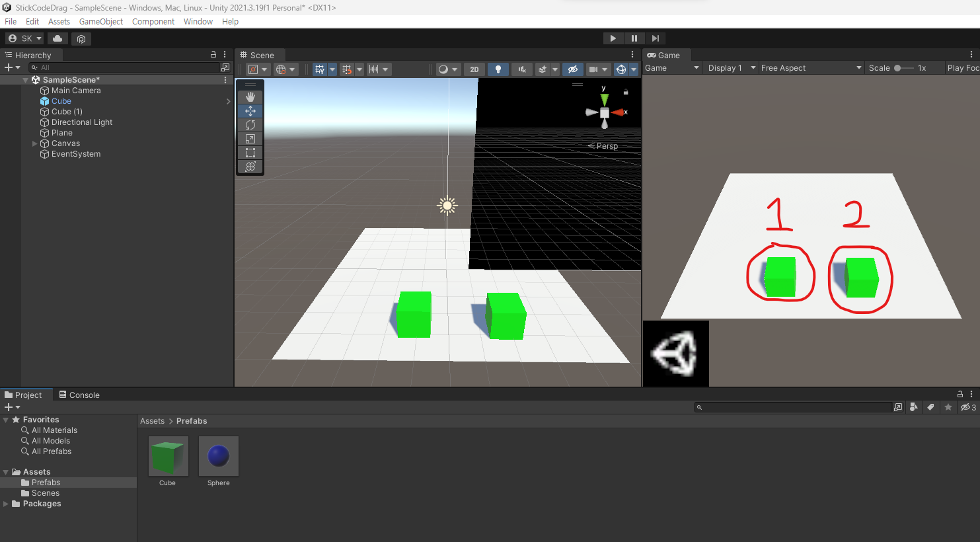The width and height of the screenshot is (980, 542).
Task: Click the Project search by label icon
Action: coord(930,407)
